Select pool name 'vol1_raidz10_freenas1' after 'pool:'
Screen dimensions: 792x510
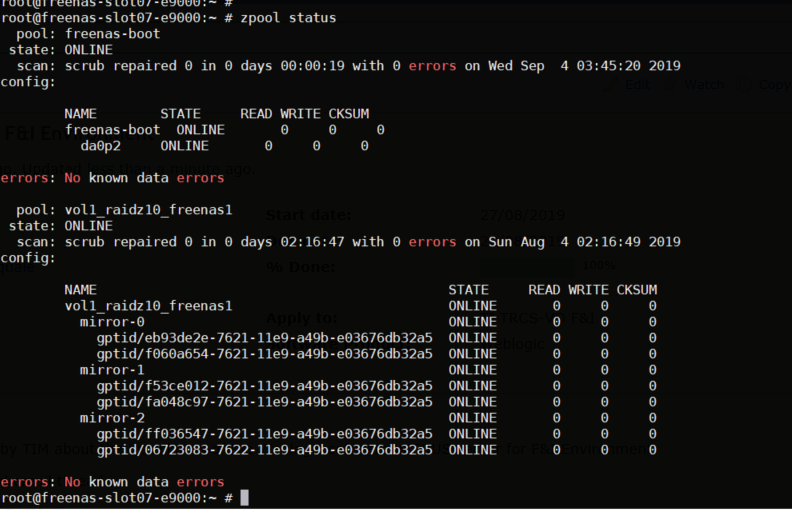(x=148, y=210)
